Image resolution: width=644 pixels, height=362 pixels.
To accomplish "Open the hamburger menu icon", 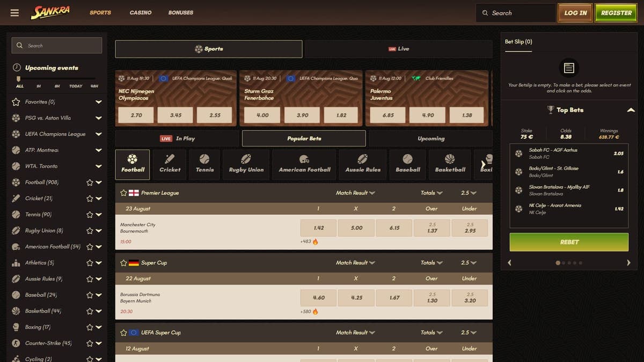I will [14, 12].
